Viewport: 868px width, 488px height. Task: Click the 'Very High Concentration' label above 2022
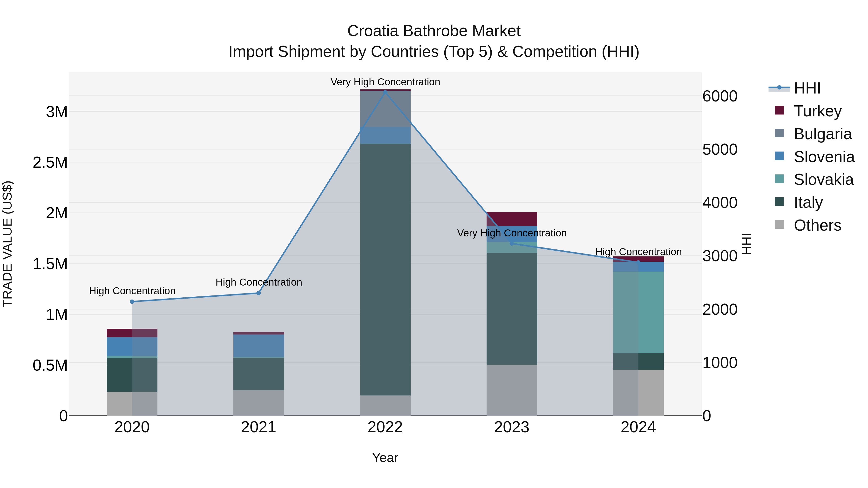(385, 82)
